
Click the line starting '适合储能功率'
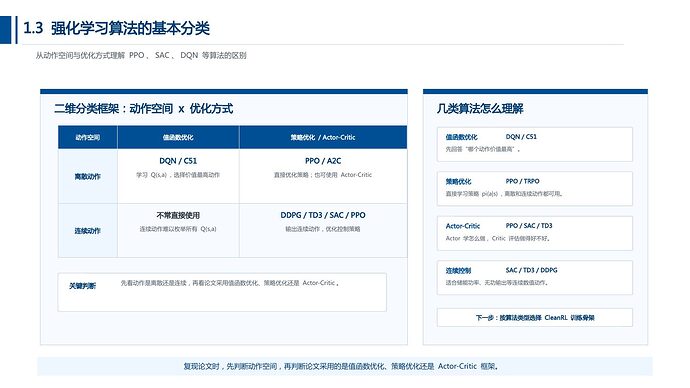coord(497,283)
